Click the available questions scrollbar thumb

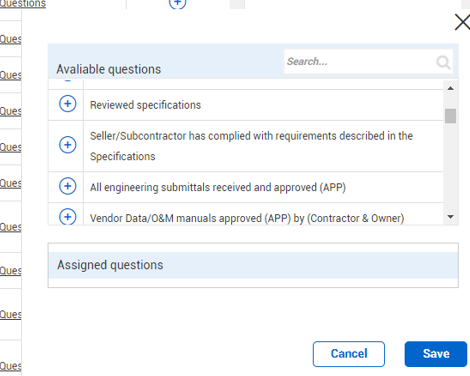[450, 116]
